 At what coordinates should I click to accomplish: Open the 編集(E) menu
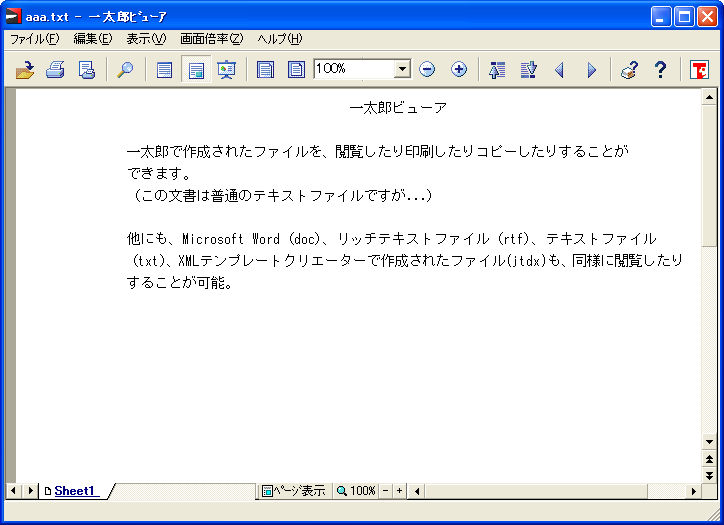tap(93, 39)
